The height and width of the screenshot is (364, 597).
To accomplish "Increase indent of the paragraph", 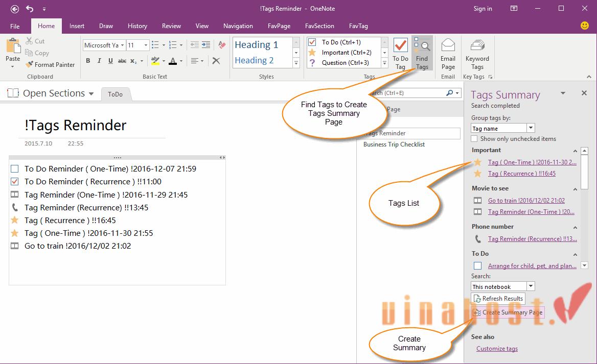I will [206, 45].
